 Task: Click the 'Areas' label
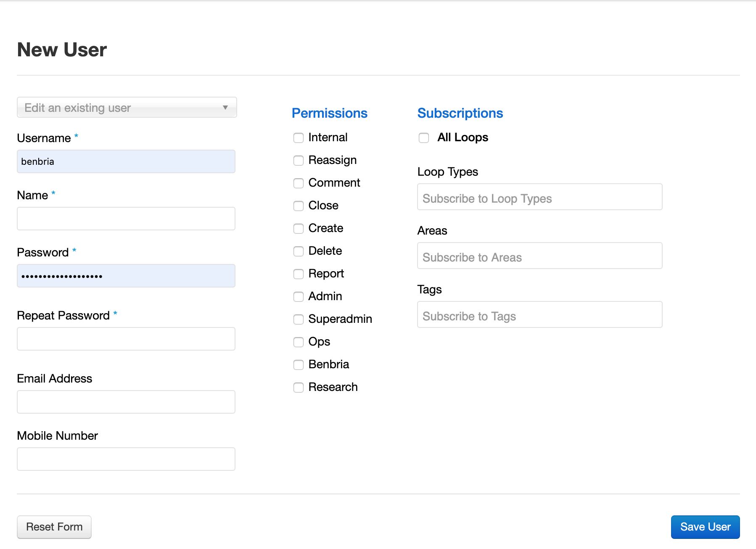(x=432, y=230)
